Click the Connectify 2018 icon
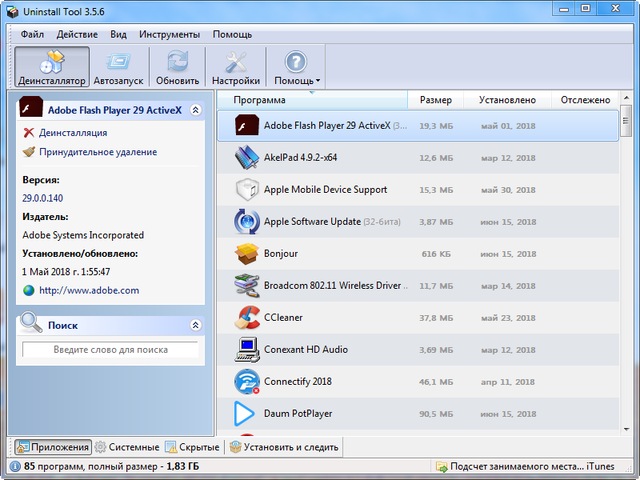The image size is (640, 480). pyautogui.click(x=247, y=381)
